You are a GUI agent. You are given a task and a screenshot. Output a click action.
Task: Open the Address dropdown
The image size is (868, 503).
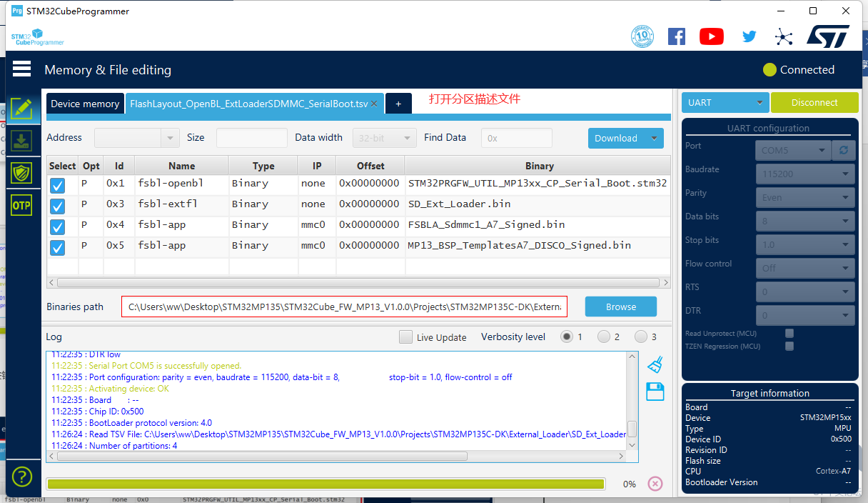tap(171, 138)
